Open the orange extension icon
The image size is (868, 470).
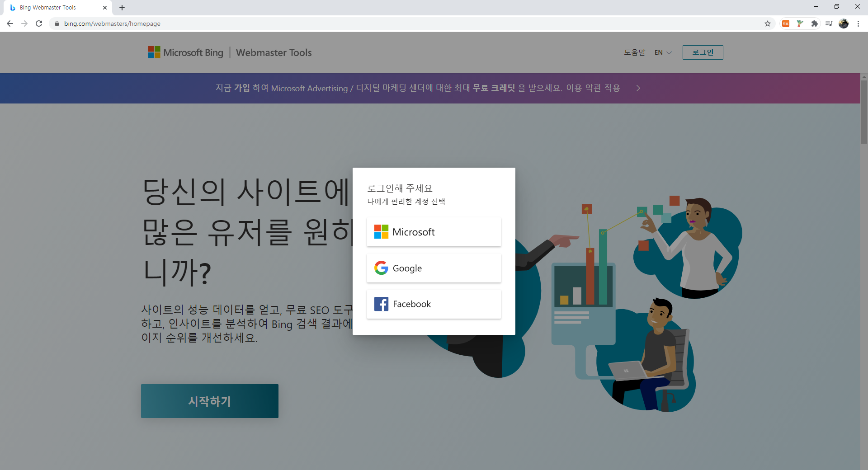786,23
